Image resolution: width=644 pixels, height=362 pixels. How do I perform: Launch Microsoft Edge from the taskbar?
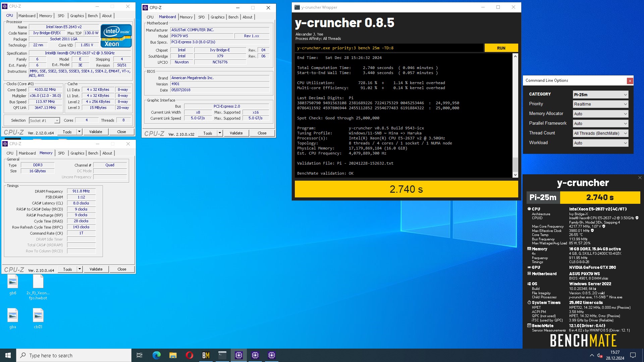tap(156, 355)
